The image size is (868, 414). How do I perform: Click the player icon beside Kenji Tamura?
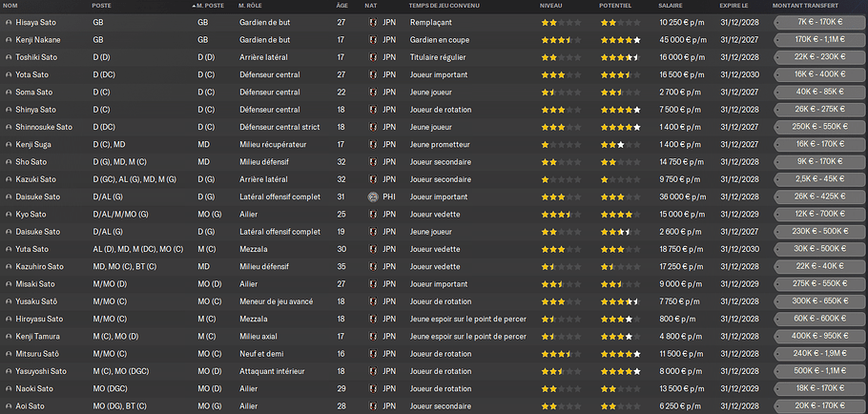[x=9, y=336]
